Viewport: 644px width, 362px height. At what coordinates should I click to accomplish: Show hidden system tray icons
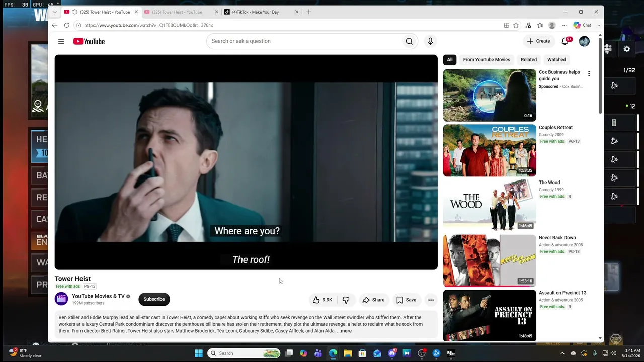coord(563,353)
